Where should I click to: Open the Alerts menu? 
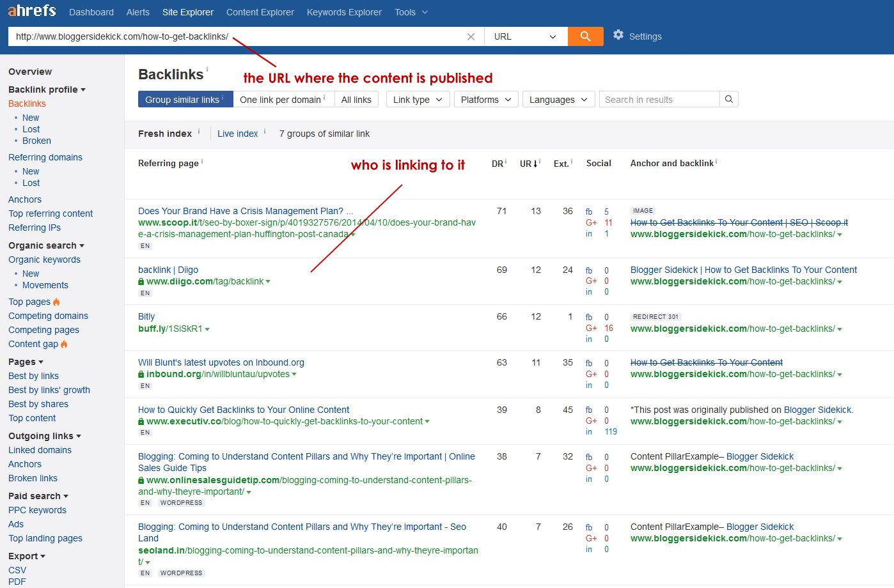click(138, 12)
